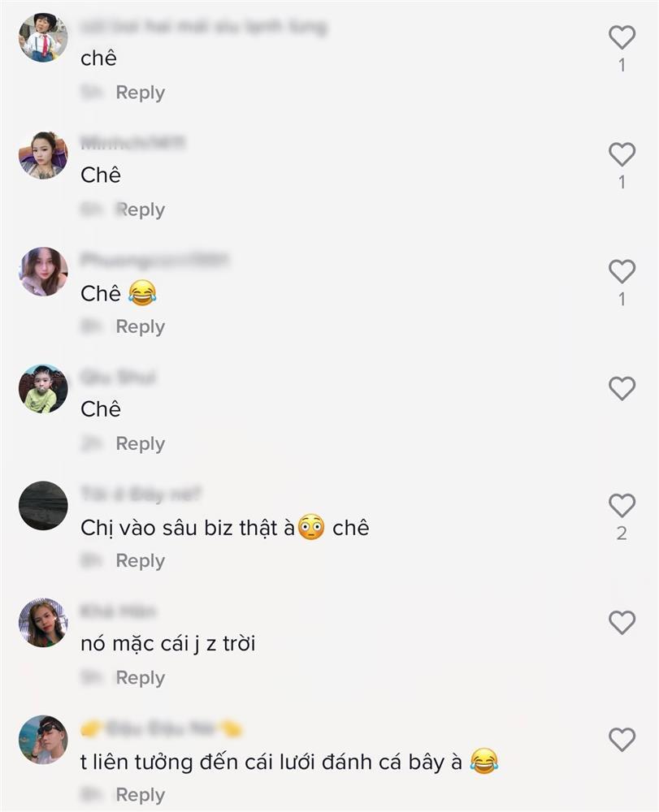Reply to the first 'chê' comment
Screen dimensions: 659x812
(140, 93)
